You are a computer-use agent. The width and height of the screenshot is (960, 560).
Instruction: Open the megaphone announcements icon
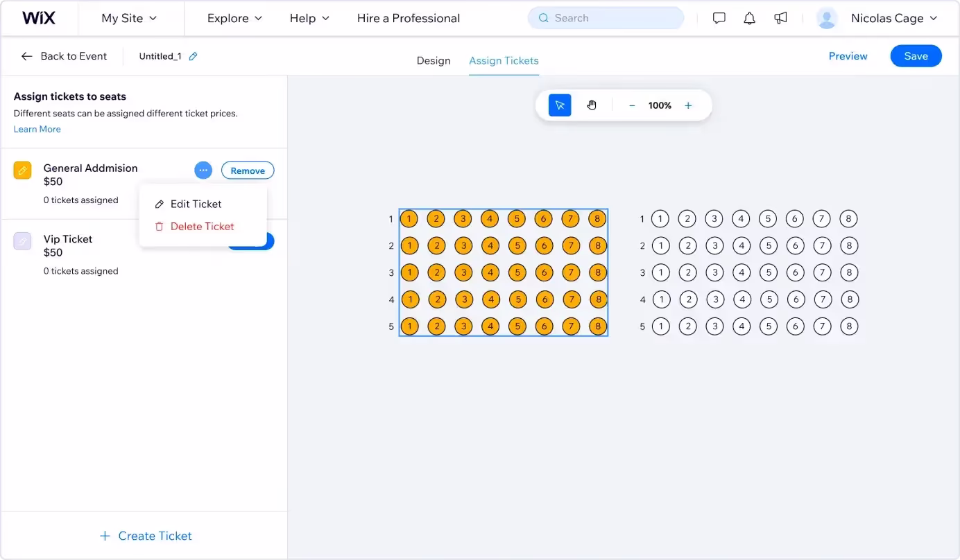(x=780, y=19)
